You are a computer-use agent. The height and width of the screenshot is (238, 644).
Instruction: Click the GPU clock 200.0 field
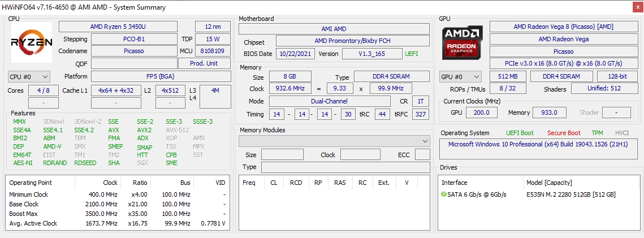coord(481,112)
